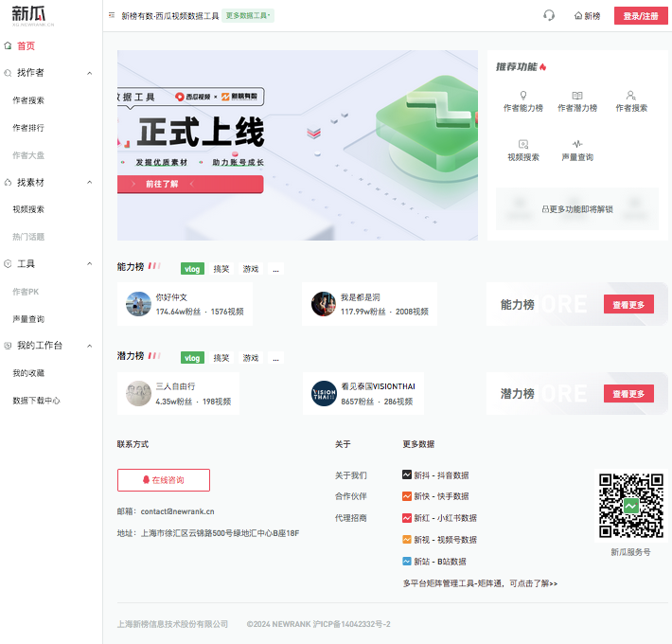The height and width of the screenshot is (644, 672).
Task: Click 查看更多 for 能力榜
Action: [628, 304]
